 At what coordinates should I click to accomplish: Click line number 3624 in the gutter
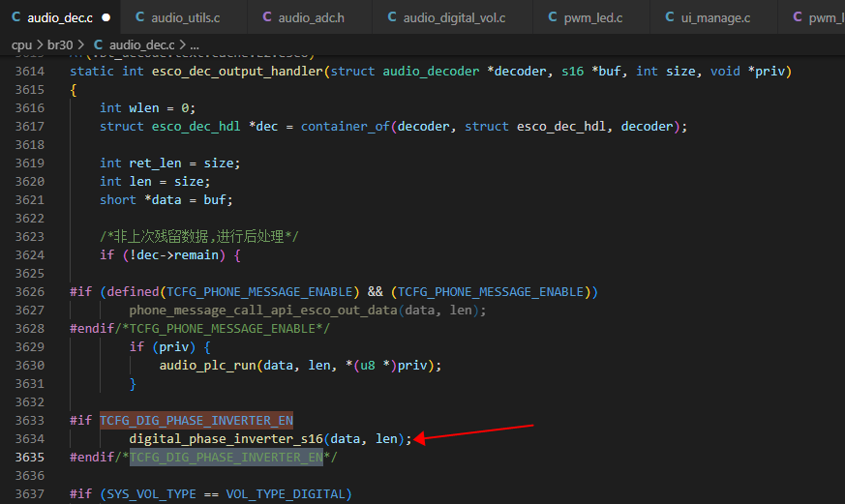(30, 254)
